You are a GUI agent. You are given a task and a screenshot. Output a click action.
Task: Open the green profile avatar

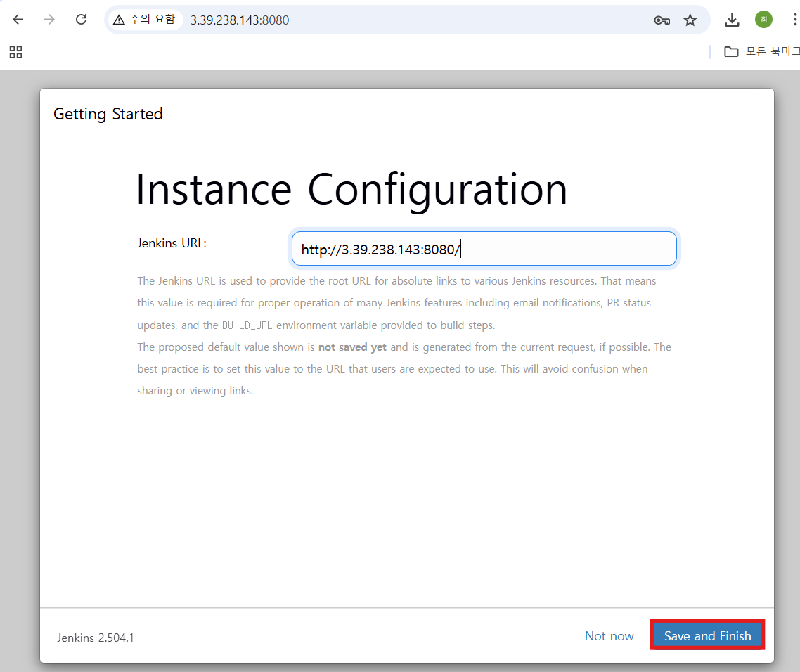coord(763,20)
